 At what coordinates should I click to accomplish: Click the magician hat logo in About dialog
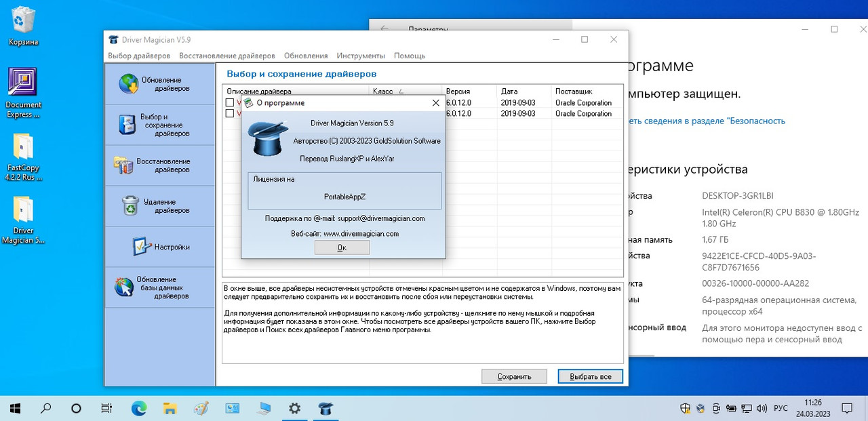(267, 138)
